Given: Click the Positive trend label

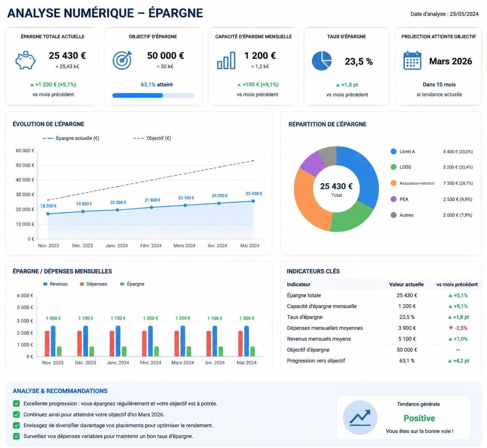Looking at the screenshot, I should (419, 418).
